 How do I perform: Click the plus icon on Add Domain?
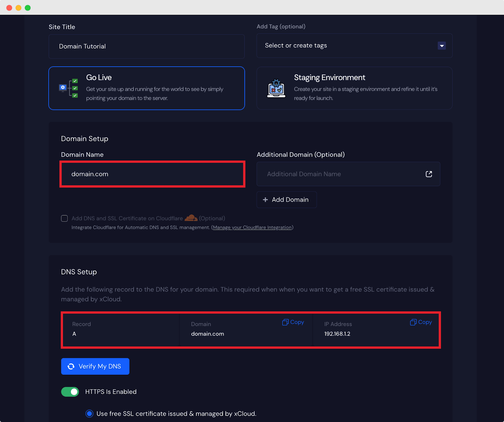[x=266, y=199]
